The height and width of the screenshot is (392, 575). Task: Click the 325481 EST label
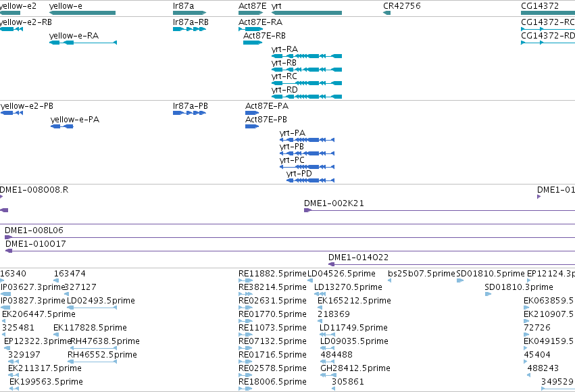click(18, 328)
